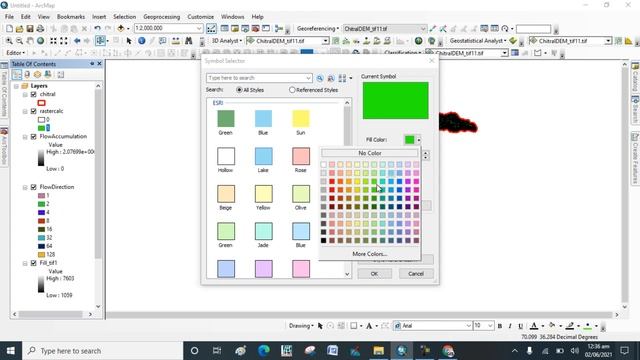Open File Explorer from the taskbar
This screenshot has height=360, width=640.
tap(378, 351)
